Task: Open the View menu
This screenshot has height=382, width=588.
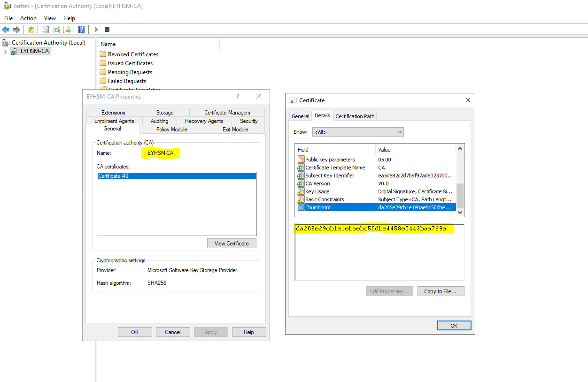Action: [50, 18]
